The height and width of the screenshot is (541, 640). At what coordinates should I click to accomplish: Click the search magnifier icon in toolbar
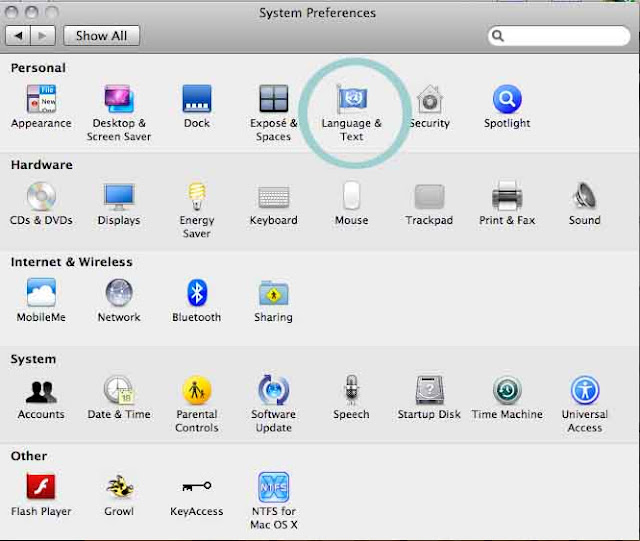click(x=498, y=36)
